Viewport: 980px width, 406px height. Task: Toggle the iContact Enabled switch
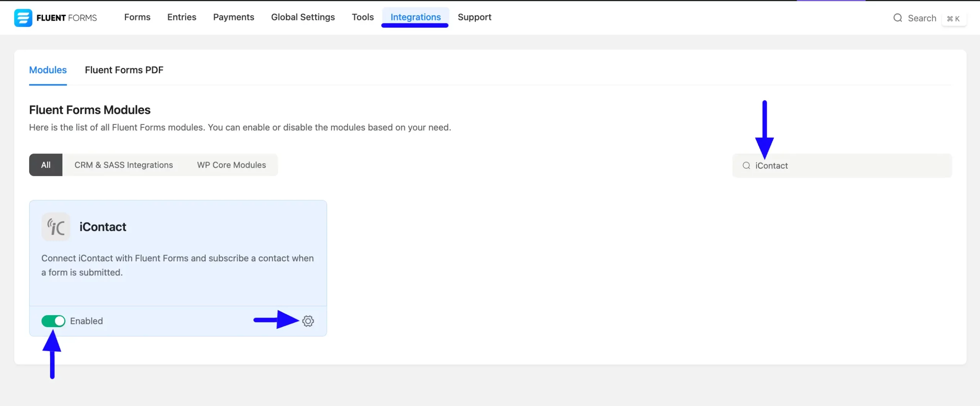pyautogui.click(x=53, y=321)
